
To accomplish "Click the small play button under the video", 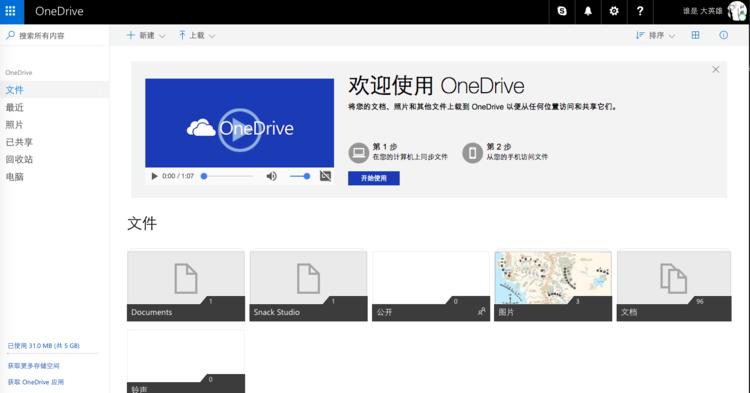I will 154,176.
